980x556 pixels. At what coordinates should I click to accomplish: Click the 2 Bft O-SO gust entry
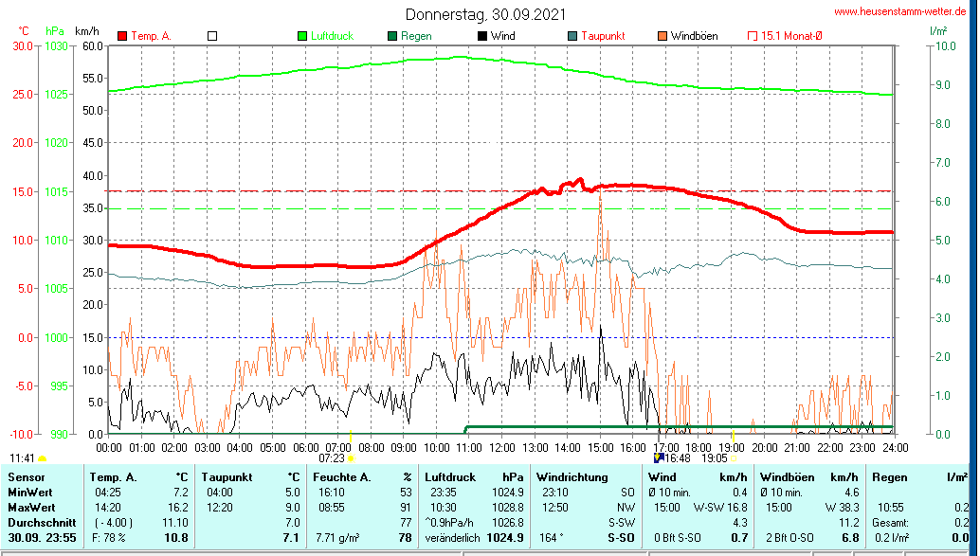[x=790, y=537]
